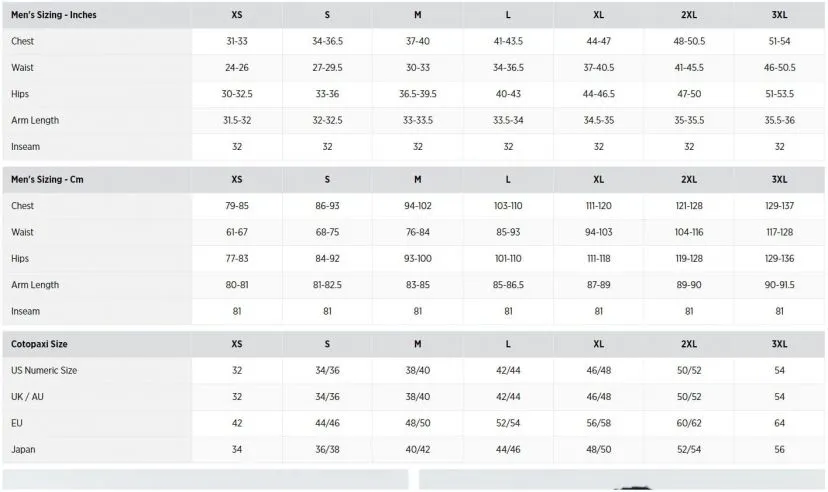Select M waist value 30-33

(x=418, y=68)
